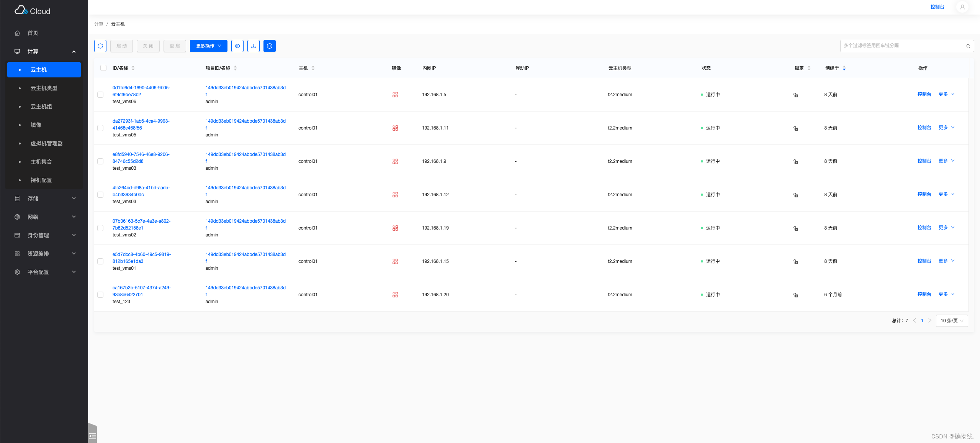
Task: Expand the 网络 sidebar section
Action: point(33,217)
